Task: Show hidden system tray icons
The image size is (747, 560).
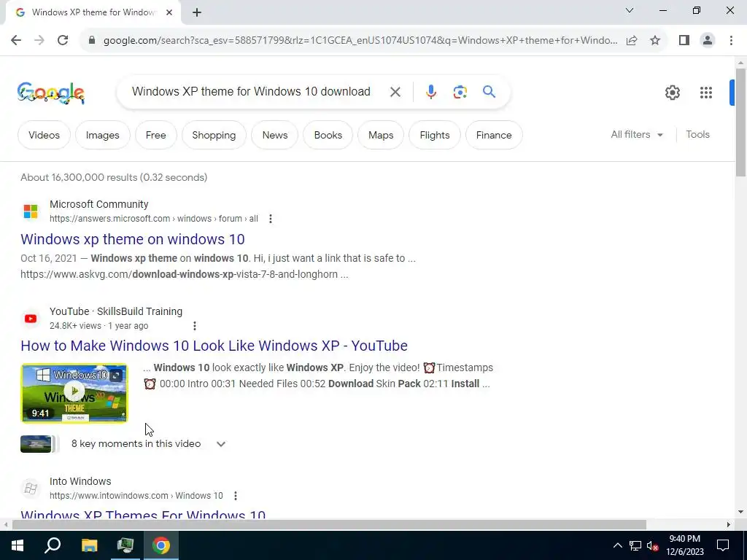Action: coord(617,545)
